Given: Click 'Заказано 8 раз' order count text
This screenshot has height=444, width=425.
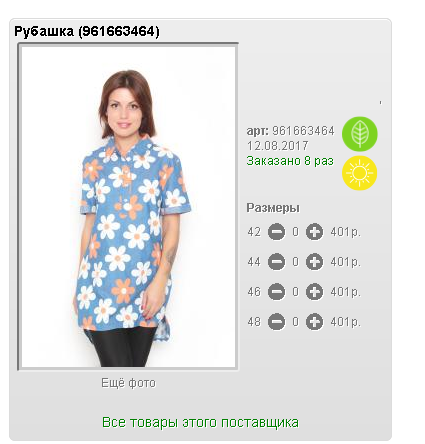Looking at the screenshot, I should click(290, 161).
